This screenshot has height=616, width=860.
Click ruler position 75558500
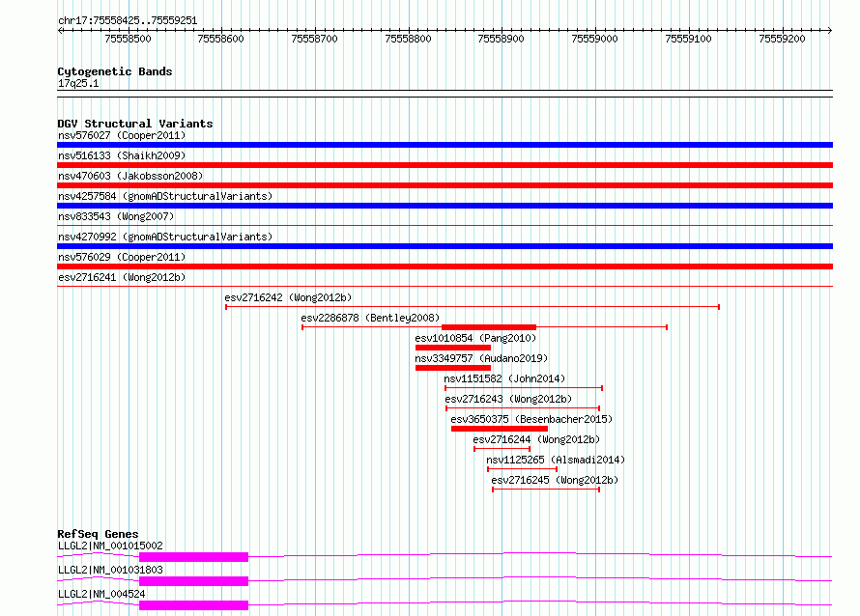(128, 39)
